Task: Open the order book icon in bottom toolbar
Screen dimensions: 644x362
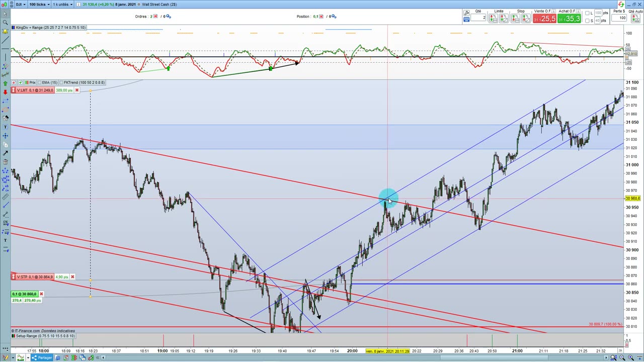Action: (x=74, y=357)
